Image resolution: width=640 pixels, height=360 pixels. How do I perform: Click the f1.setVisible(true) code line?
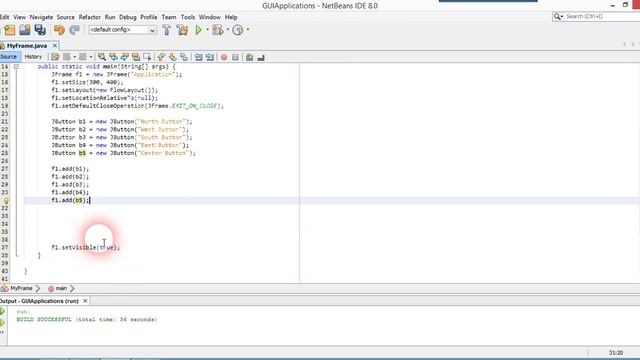click(x=85, y=247)
